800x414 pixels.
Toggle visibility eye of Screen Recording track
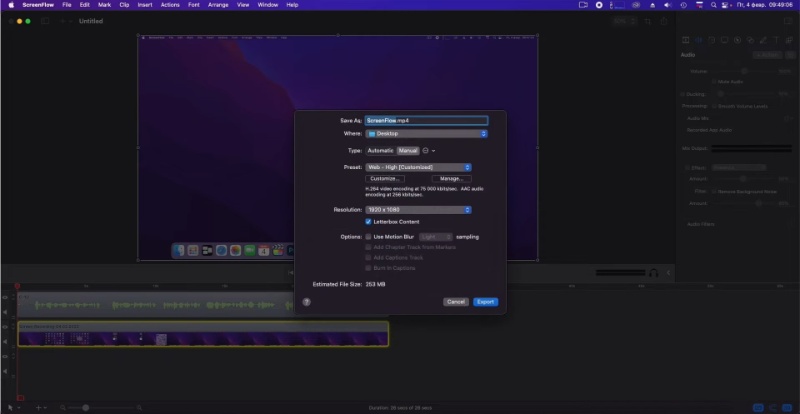point(6,327)
